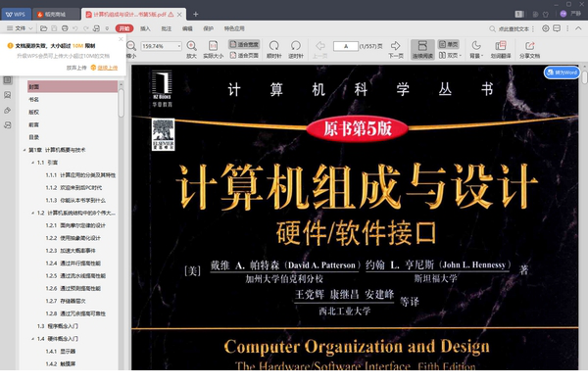The height and width of the screenshot is (385, 588).
Task: Open the 背景 background dropdown
Action: tap(476, 50)
